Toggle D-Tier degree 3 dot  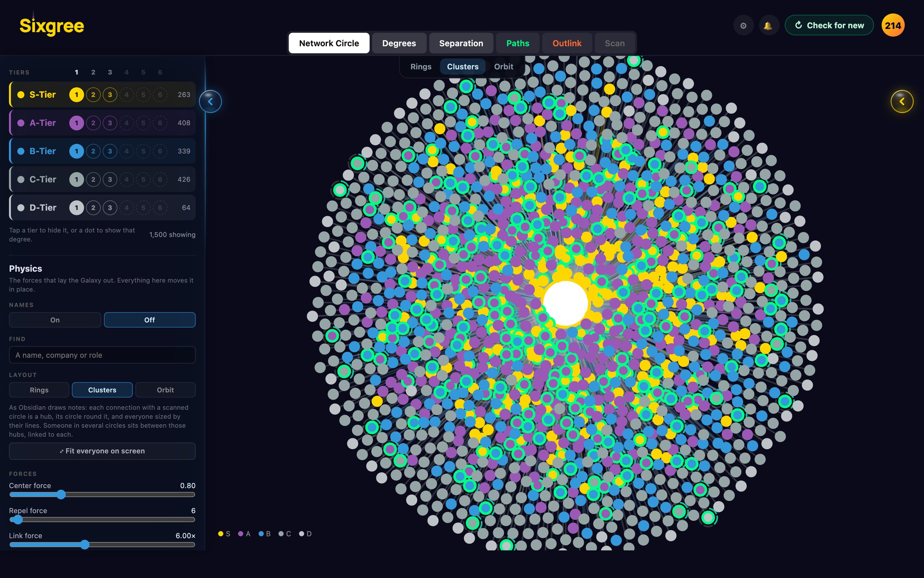110,208
